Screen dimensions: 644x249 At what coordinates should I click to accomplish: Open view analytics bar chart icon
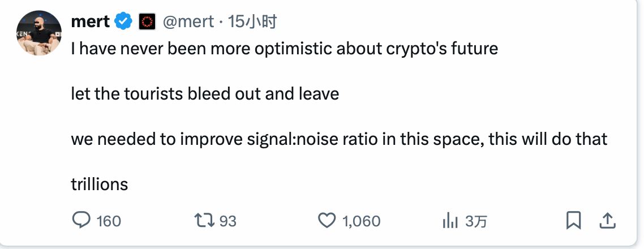click(x=450, y=220)
